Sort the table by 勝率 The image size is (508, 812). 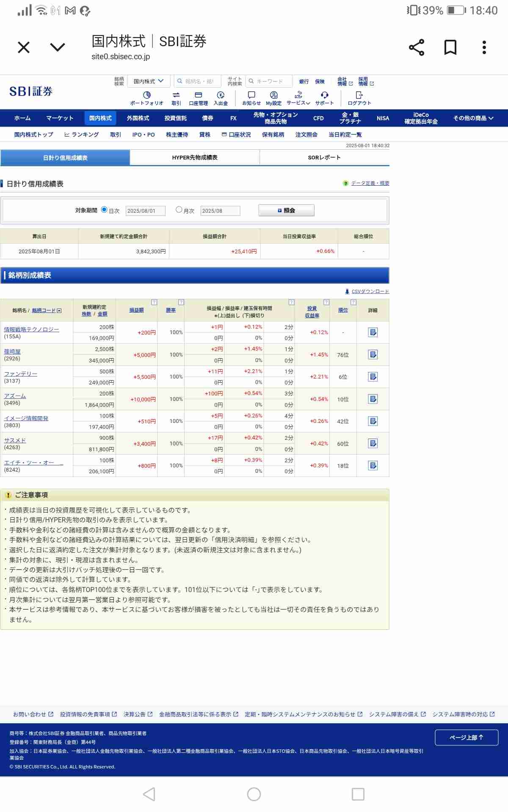171,310
